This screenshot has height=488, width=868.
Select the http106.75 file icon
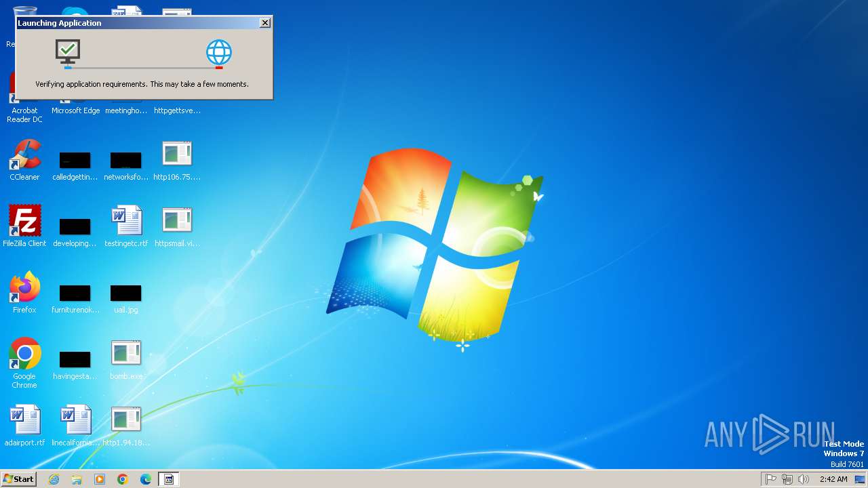[x=177, y=160]
